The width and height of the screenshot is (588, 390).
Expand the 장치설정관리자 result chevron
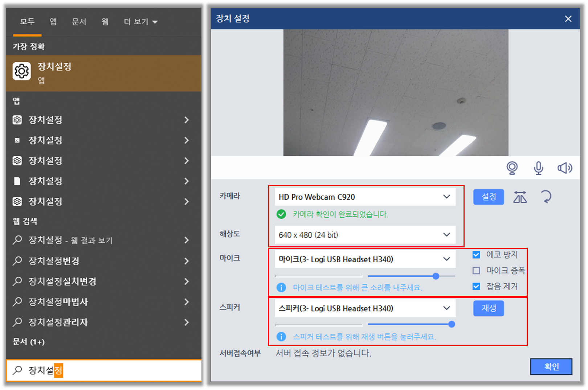187,322
